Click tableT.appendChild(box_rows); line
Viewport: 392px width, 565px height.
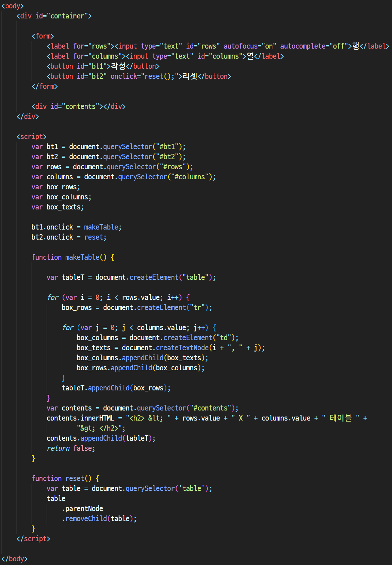[116, 388]
